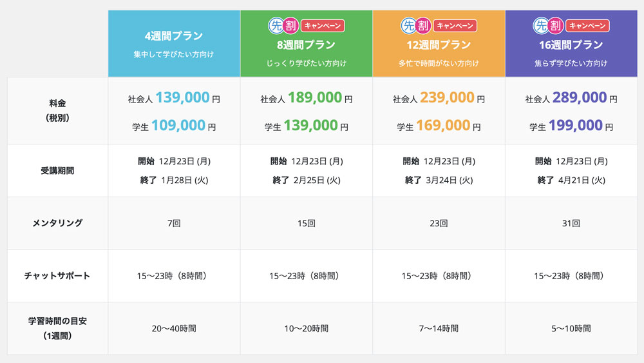Click the 割 badge on 16週間プラン

pos(556,26)
